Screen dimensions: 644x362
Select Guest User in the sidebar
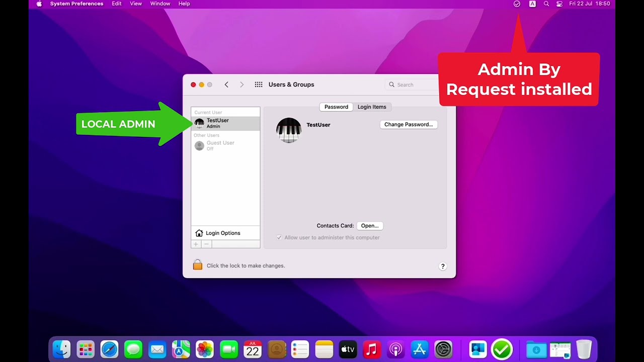pyautogui.click(x=225, y=145)
